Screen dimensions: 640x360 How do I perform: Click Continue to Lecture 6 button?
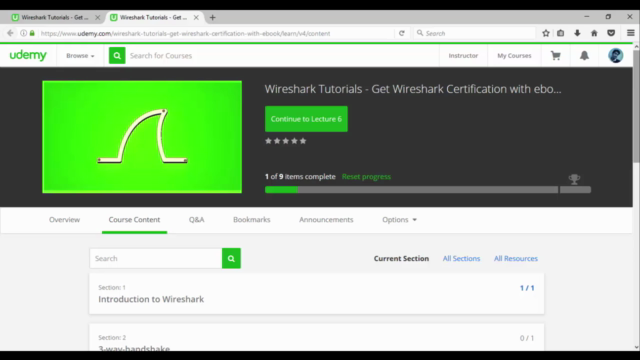(x=306, y=119)
